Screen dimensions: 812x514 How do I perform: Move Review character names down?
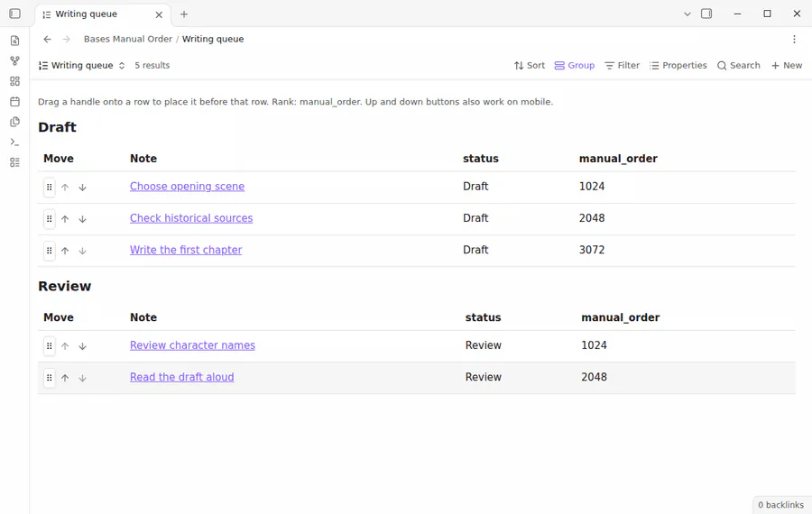click(82, 346)
